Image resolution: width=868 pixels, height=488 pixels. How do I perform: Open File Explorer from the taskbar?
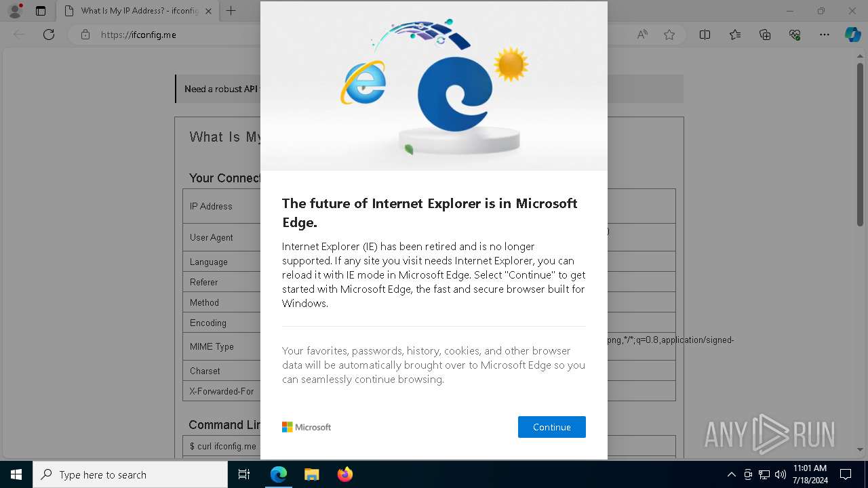[311, 474]
